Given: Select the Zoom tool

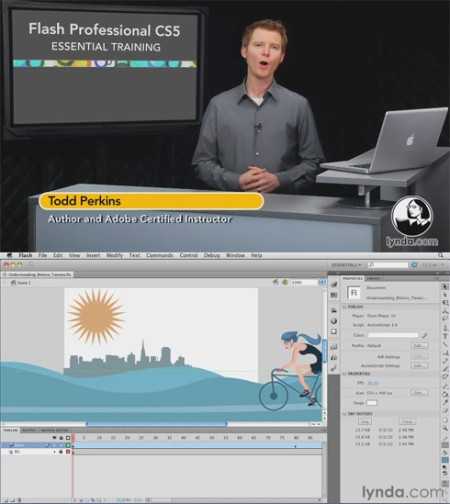Looking at the screenshot, I should pyautogui.click(x=445, y=428).
